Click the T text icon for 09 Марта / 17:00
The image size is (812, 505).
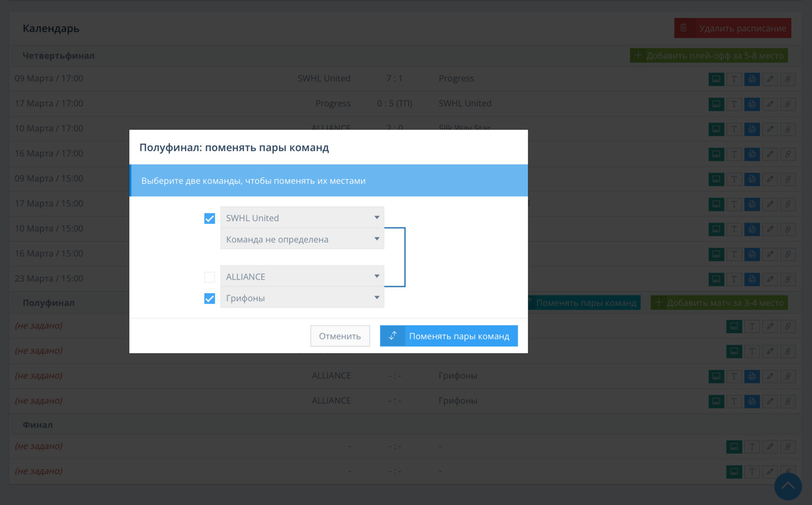[734, 79]
